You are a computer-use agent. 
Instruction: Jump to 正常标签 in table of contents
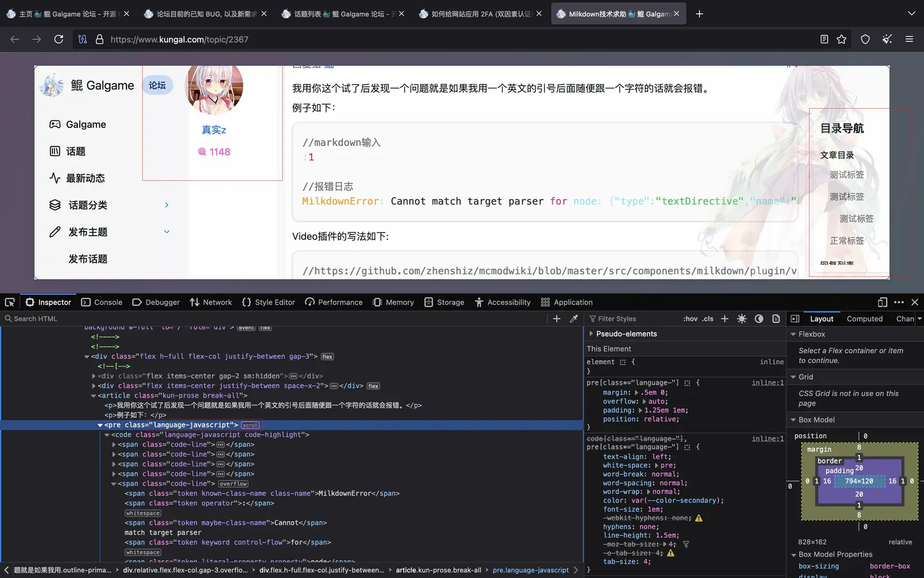coord(846,241)
